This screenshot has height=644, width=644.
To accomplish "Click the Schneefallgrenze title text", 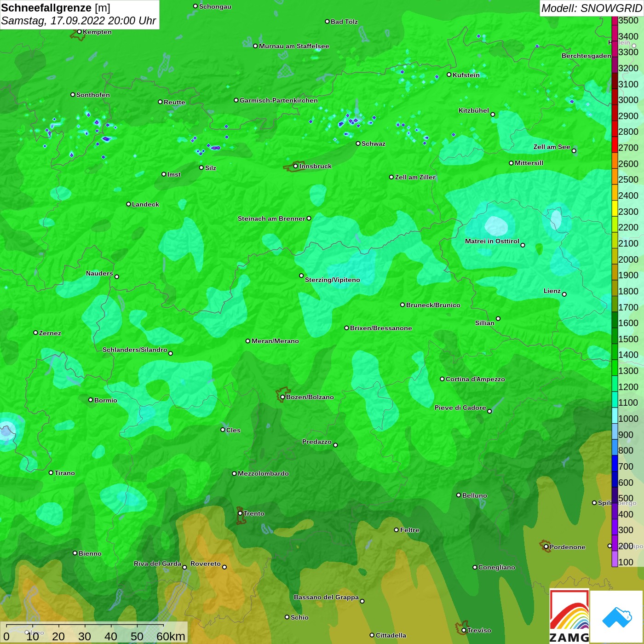I will point(46,8).
